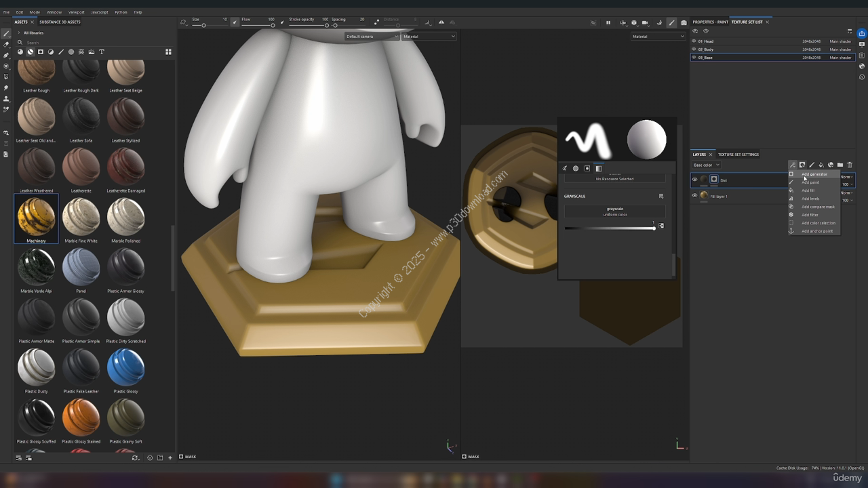Screen dimensions: 868x488
Task: Open the add effect wand menu in Layers
Action: pyautogui.click(x=792, y=165)
